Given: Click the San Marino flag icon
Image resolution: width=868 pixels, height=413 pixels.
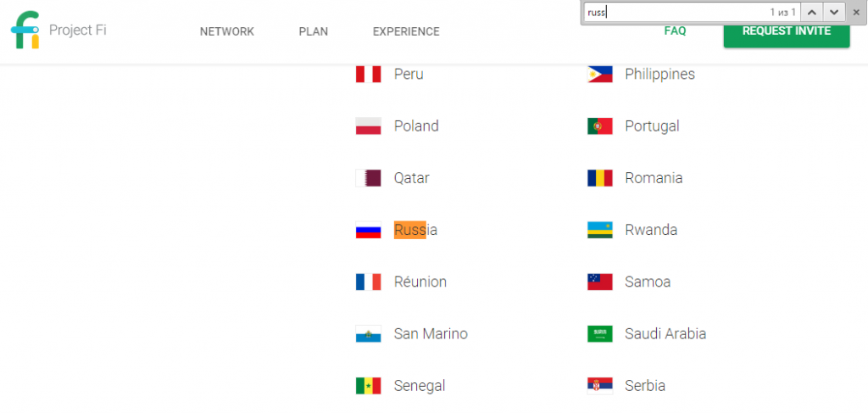Looking at the screenshot, I should (x=368, y=334).
